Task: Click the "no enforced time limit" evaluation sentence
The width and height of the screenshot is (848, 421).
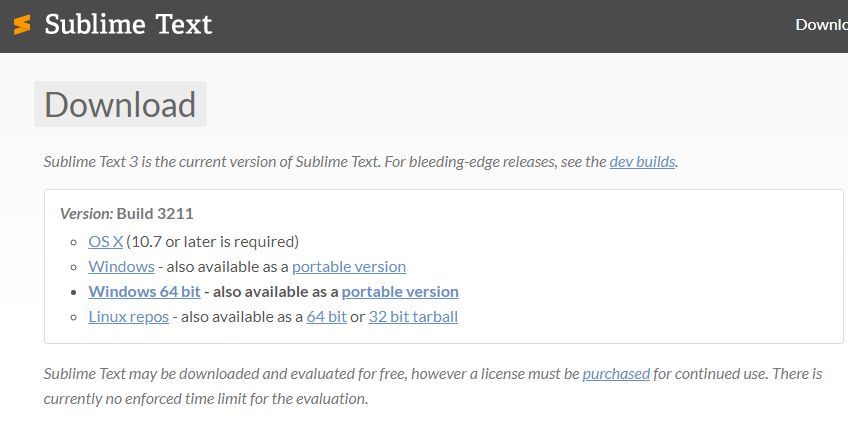Action: pos(206,399)
